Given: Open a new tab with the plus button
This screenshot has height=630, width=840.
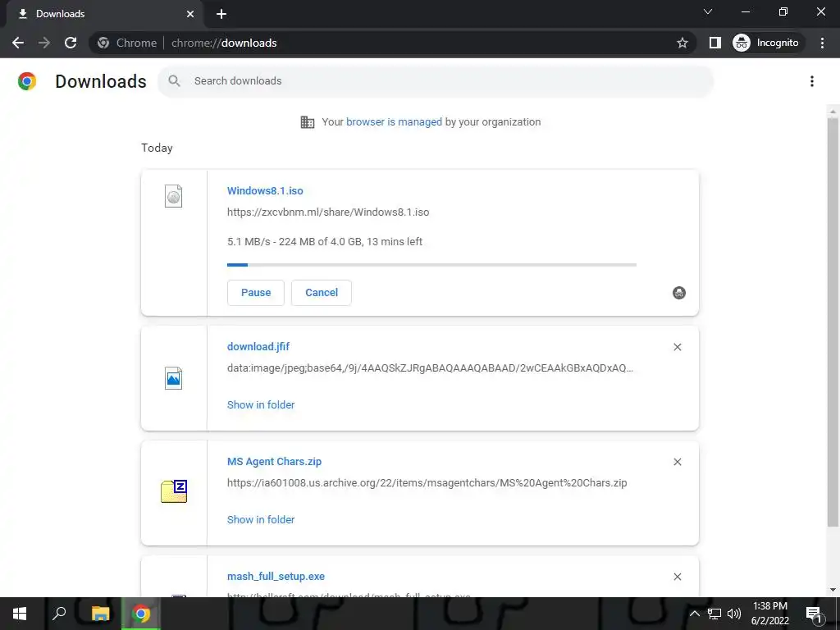Looking at the screenshot, I should pos(221,14).
